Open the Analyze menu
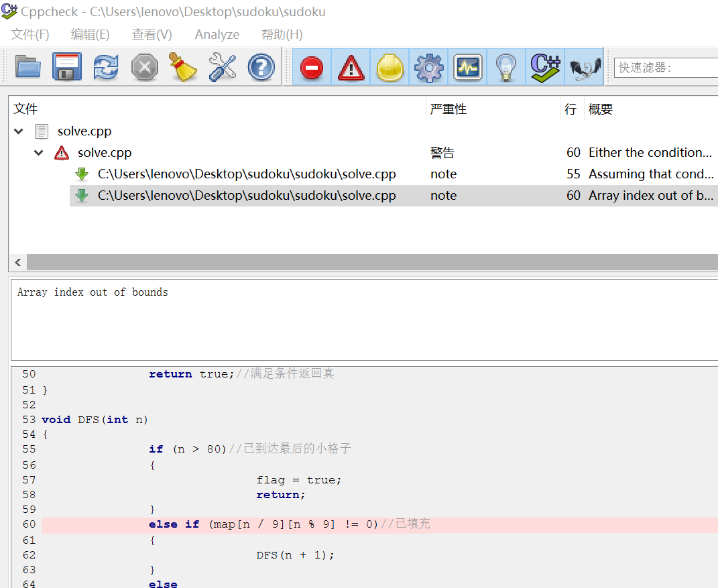The width and height of the screenshot is (718, 588). (x=217, y=34)
